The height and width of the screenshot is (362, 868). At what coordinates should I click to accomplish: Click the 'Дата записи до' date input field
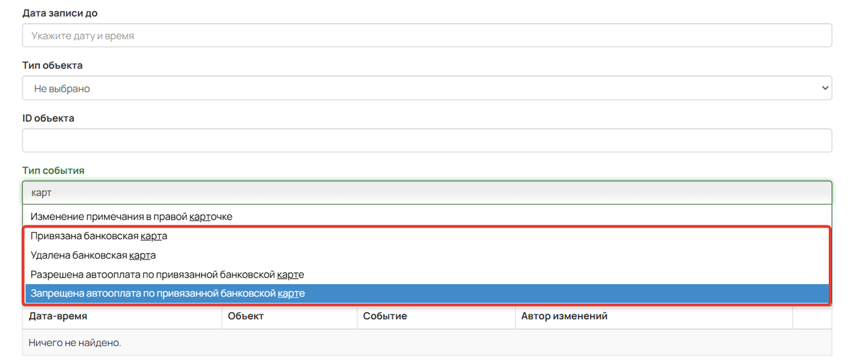(x=427, y=35)
